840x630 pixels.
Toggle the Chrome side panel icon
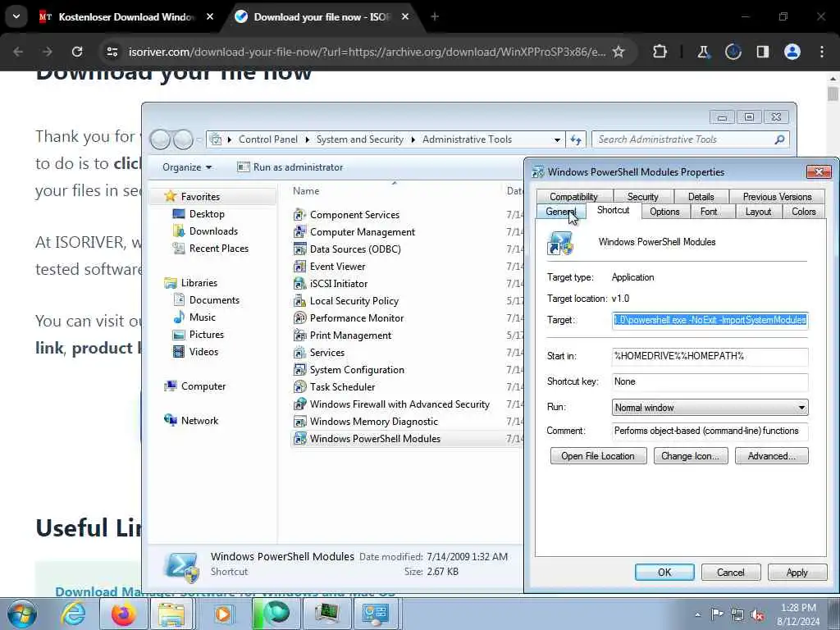(763, 52)
